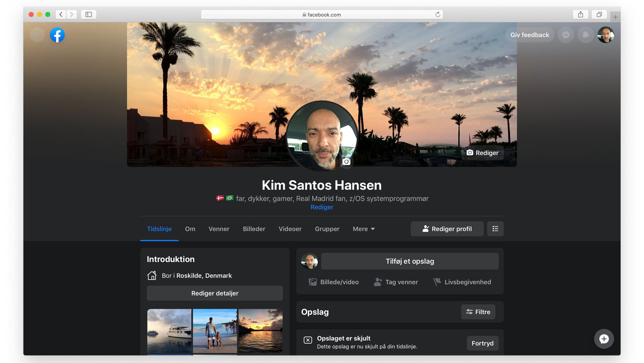Open the Filtre options for posts
Screen dimensions: 644x363
478,312
